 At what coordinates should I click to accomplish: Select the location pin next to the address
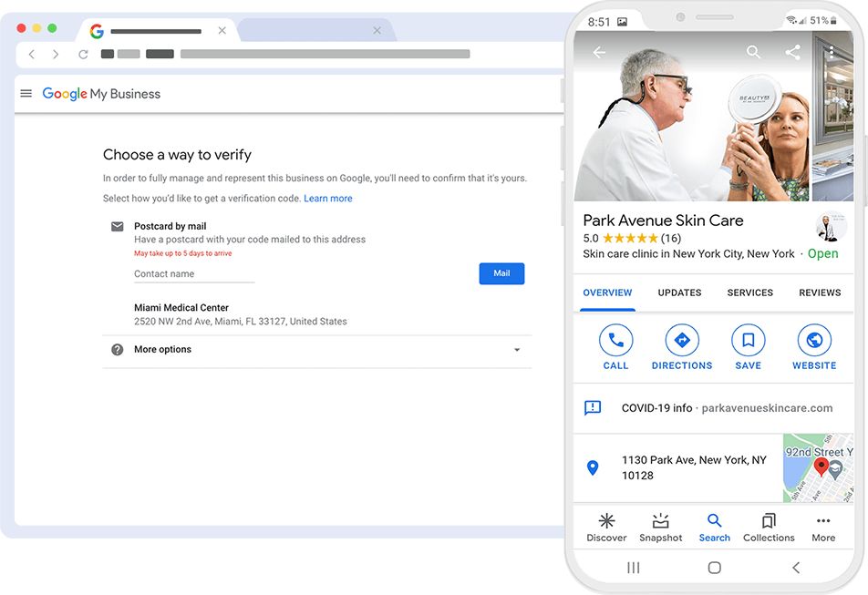[593, 467]
